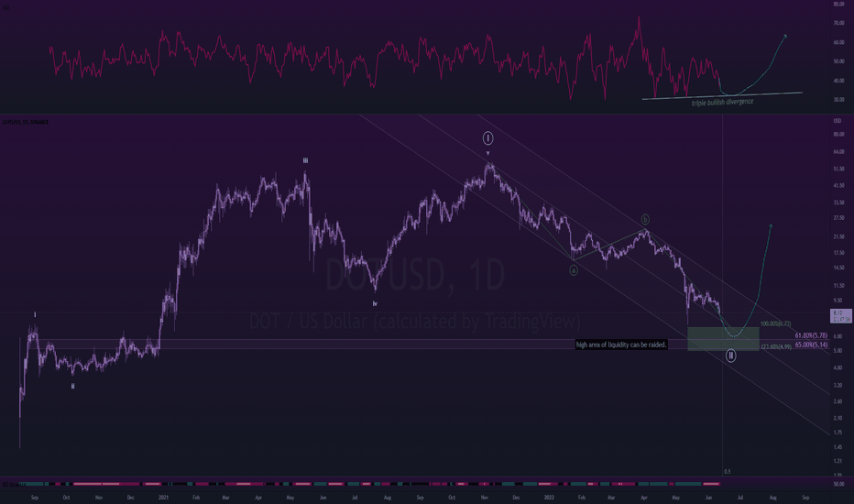Image resolution: width=854 pixels, height=504 pixels.
Task: Select the 0.5 label near the bottom of the chart
Action: click(x=728, y=472)
